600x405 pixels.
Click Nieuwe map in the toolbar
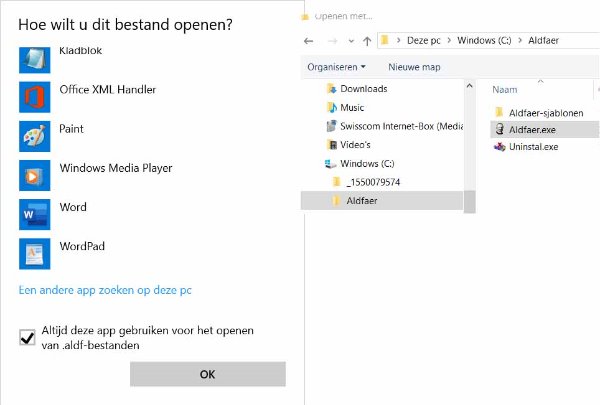coord(414,67)
